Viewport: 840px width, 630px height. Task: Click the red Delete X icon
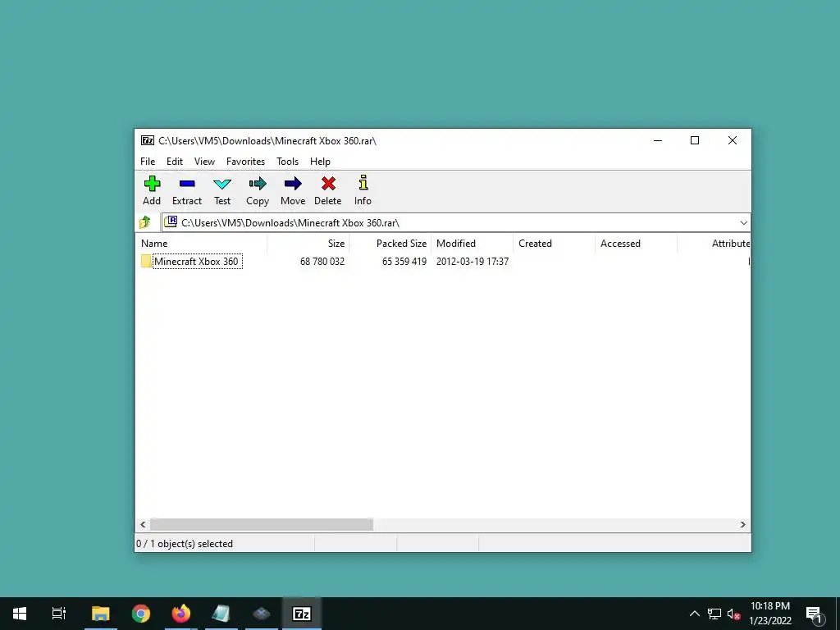click(328, 184)
